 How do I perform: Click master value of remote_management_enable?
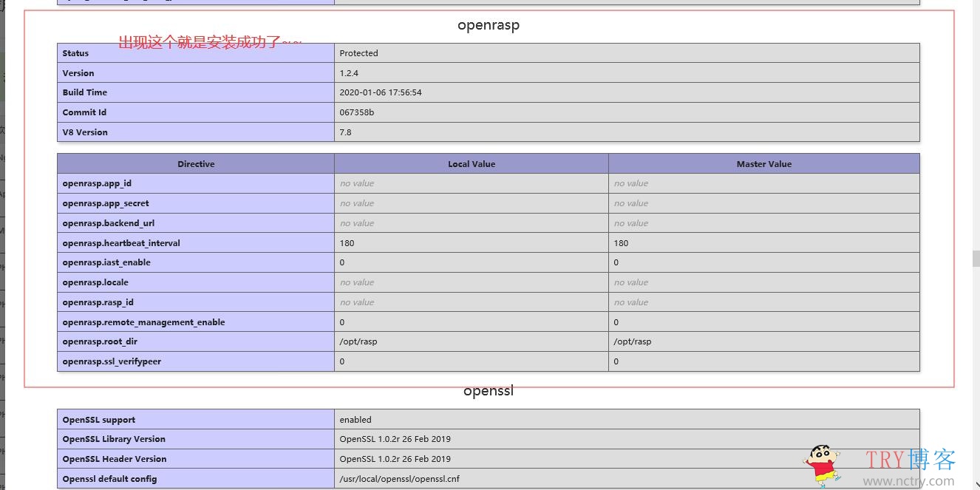tap(616, 322)
